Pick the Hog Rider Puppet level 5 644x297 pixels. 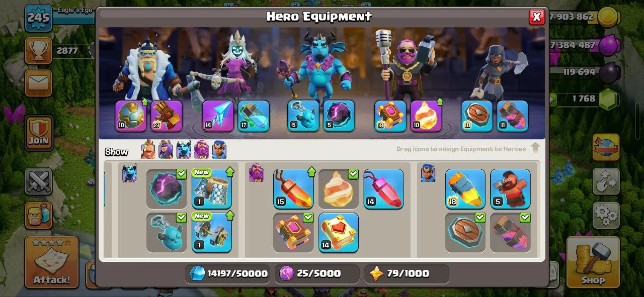510,189
